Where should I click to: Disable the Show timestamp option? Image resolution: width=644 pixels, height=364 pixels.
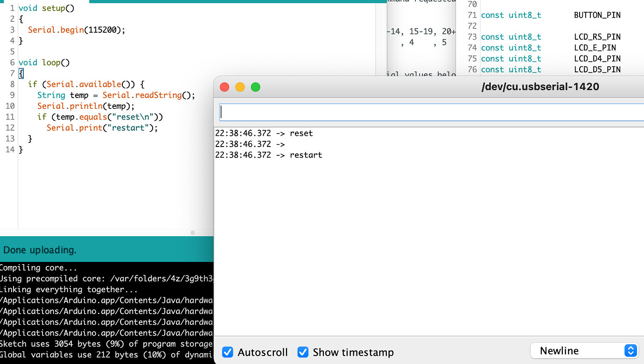[303, 352]
